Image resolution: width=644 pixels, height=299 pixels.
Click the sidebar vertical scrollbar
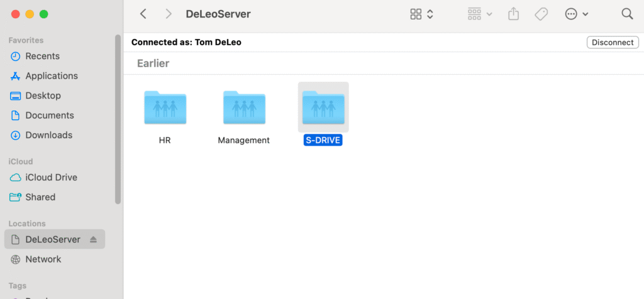tap(118, 119)
